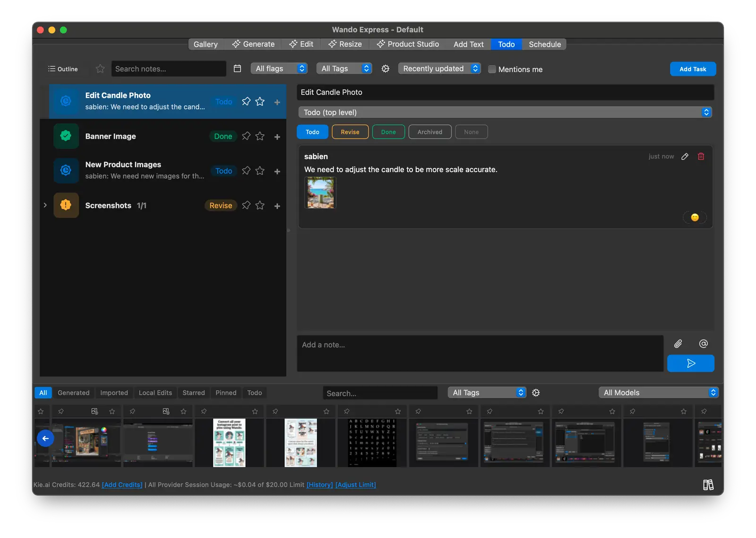Screen dimensions: 756x538
Task: Click the Banner Image green status icon
Action: pyautogui.click(x=66, y=136)
